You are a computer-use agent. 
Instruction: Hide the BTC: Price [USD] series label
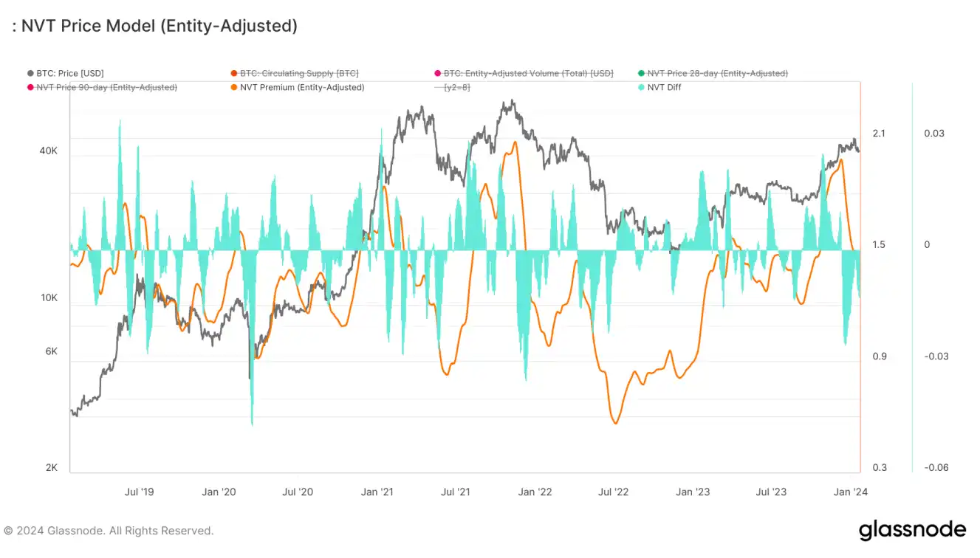(x=70, y=73)
